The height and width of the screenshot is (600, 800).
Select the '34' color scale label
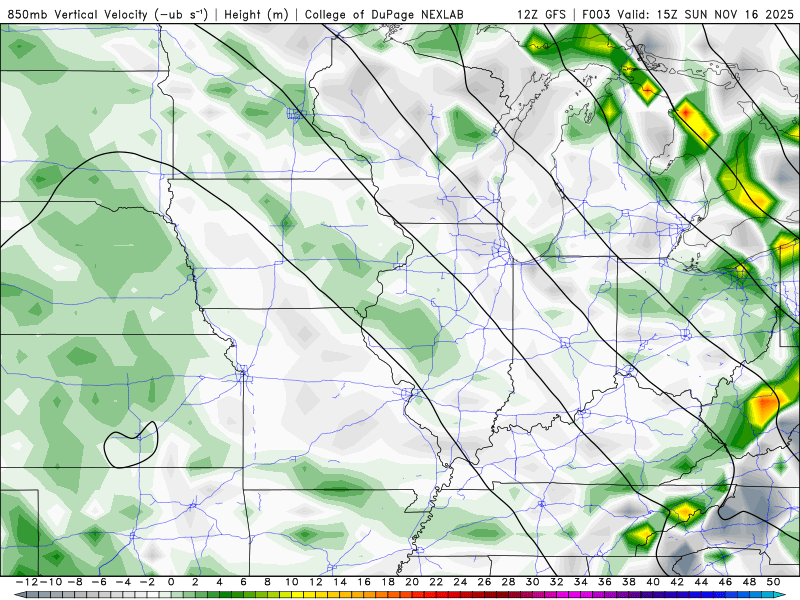(581, 582)
